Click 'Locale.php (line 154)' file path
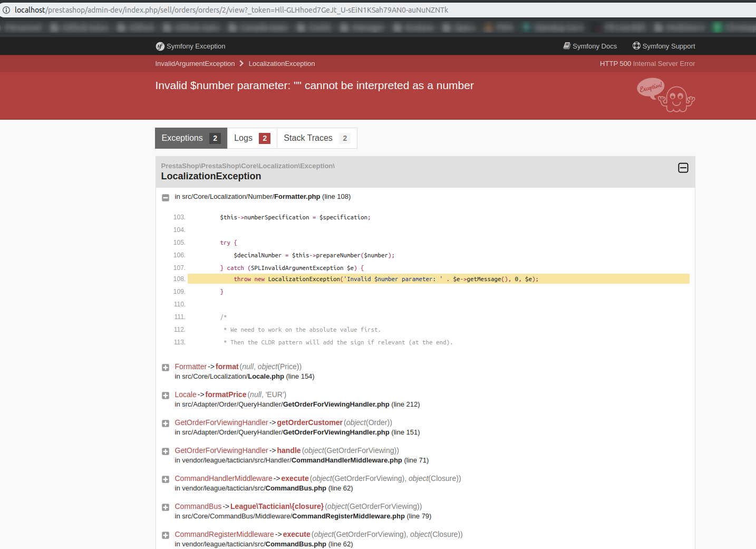This screenshot has width=756, height=549. (245, 377)
